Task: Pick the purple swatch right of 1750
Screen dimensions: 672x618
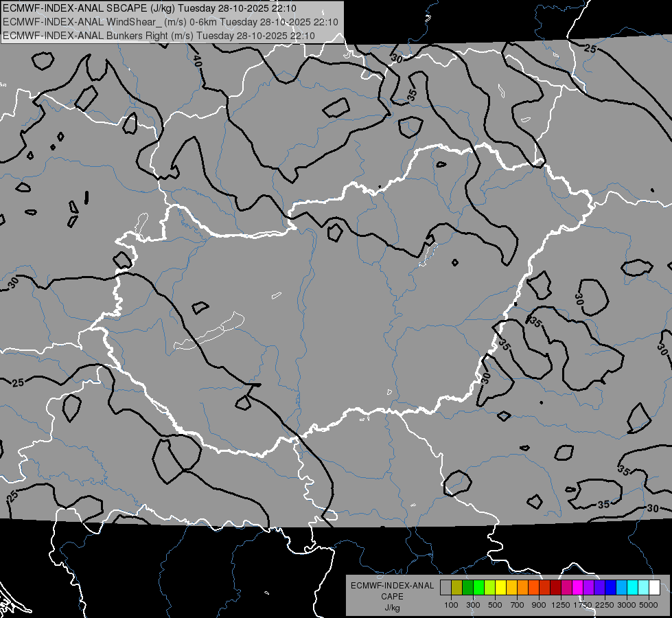Action: point(588,588)
